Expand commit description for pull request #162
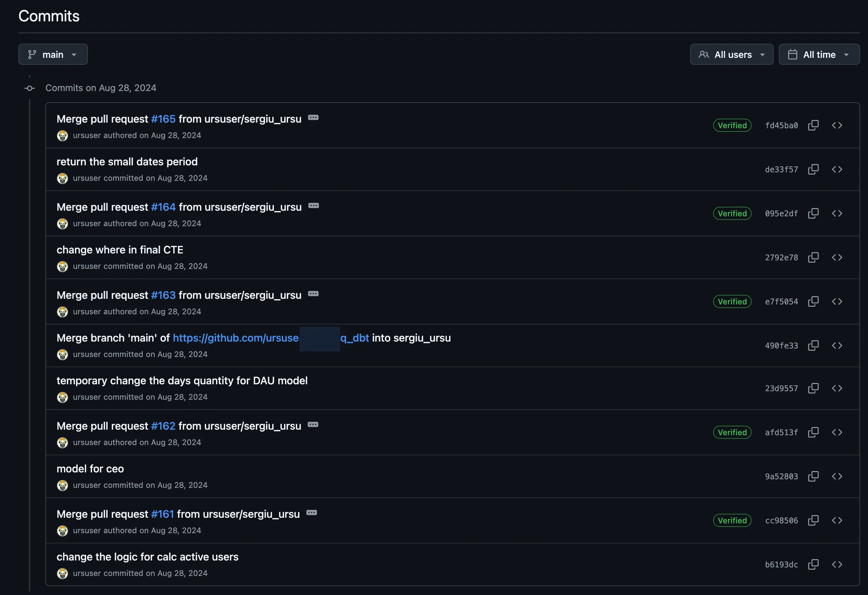868x595 pixels. [x=313, y=425]
